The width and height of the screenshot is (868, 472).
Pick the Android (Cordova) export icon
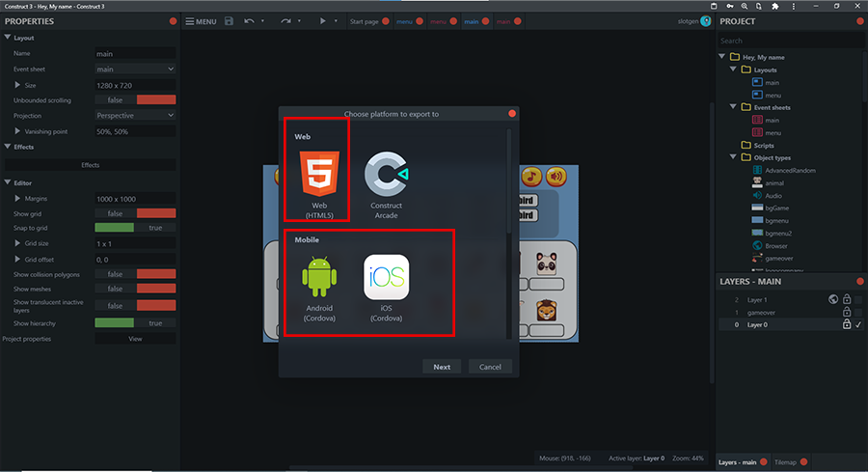[x=319, y=276]
